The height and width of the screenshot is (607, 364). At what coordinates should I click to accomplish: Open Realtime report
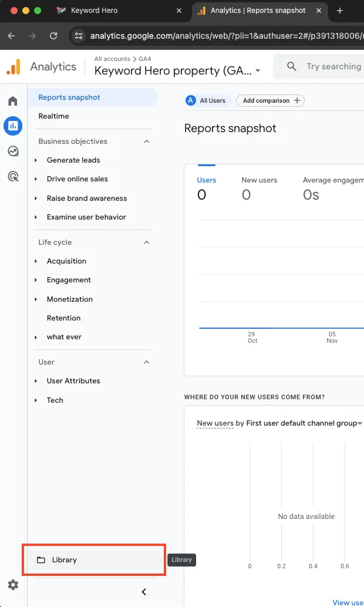pyautogui.click(x=54, y=116)
